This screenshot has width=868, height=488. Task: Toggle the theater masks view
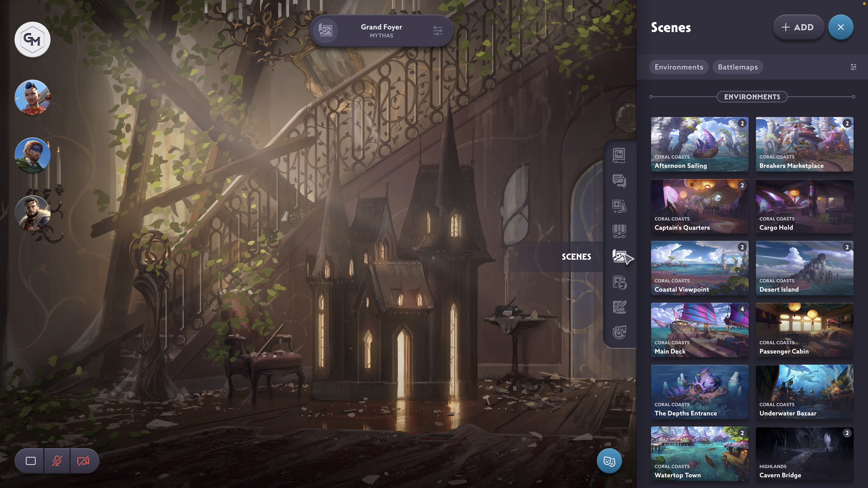(x=609, y=461)
